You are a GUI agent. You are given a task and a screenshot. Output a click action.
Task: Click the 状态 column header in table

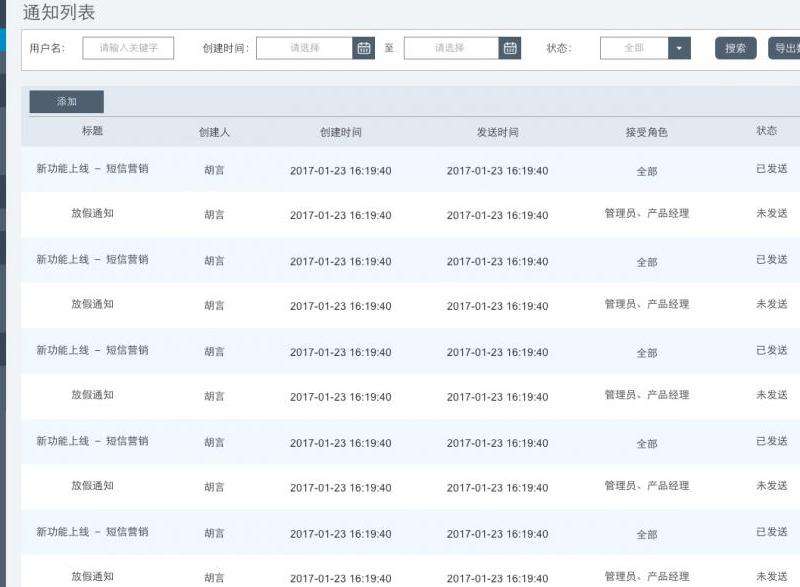coord(767,131)
